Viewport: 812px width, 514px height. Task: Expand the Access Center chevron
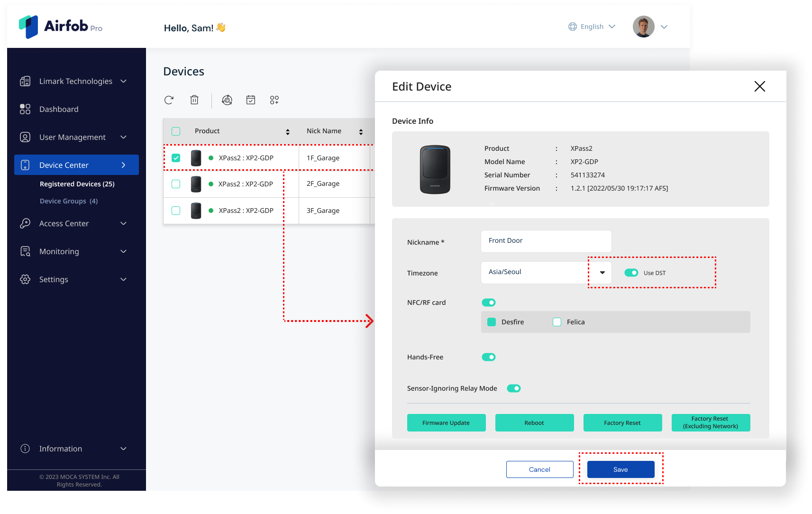[x=124, y=223]
